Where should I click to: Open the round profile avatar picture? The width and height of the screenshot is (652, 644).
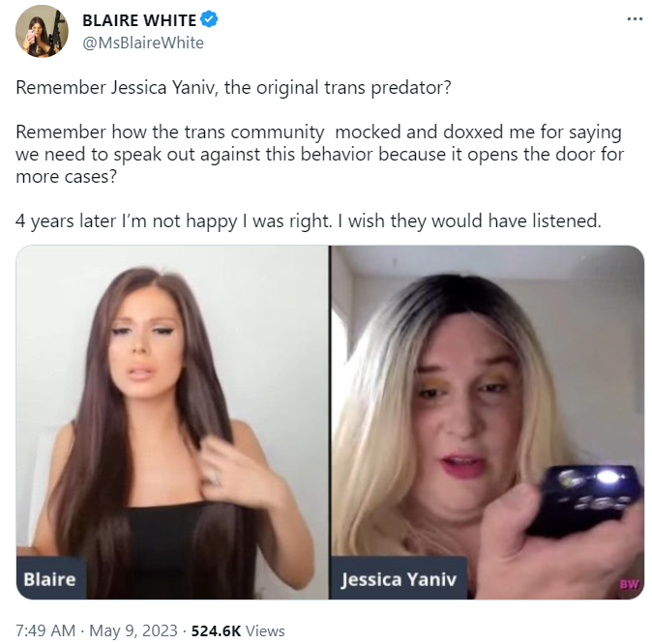pyautogui.click(x=42, y=31)
